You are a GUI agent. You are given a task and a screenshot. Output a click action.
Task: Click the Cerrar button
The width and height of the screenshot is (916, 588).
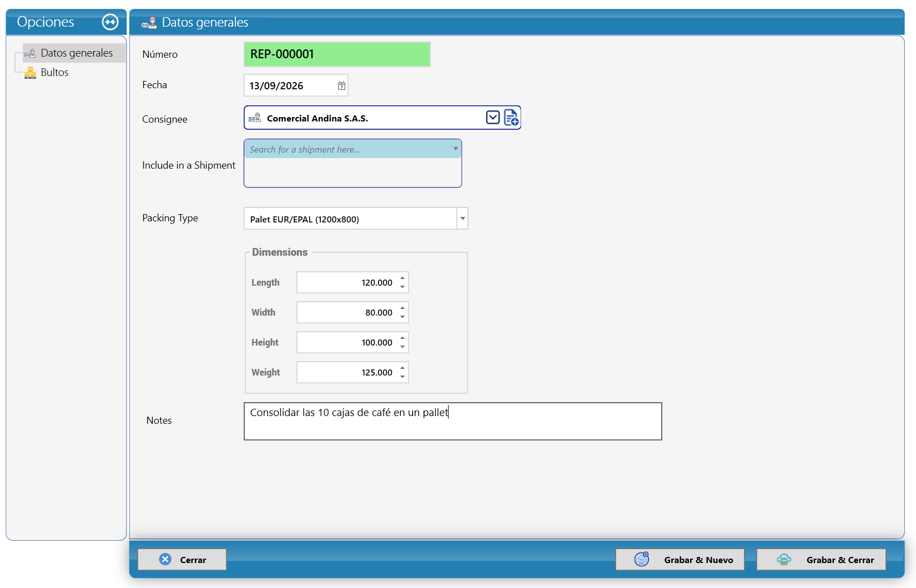click(182, 559)
